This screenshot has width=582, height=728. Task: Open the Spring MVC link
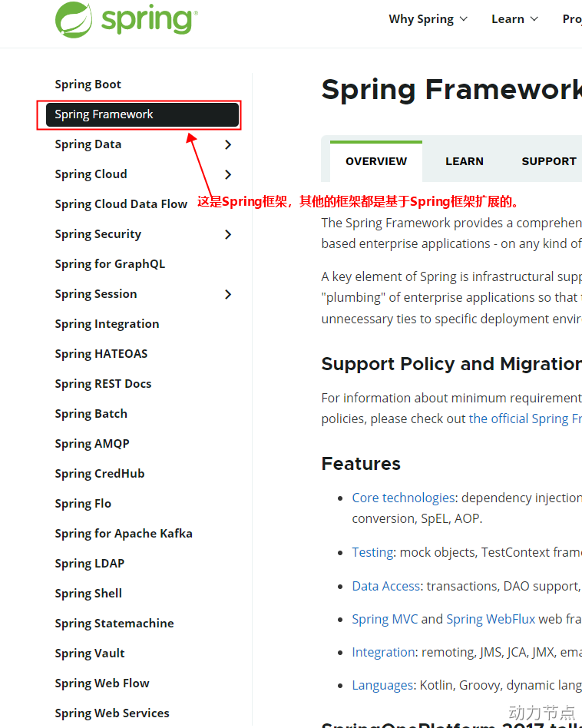(385, 620)
